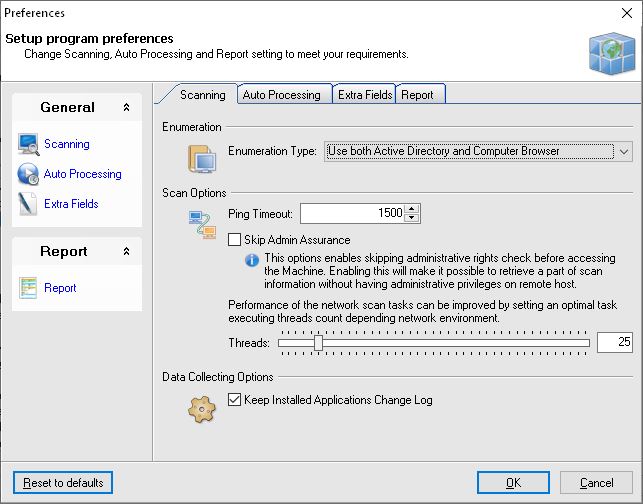Increase Ping Timeout with the up arrow
Screen dimensions: 643x504
coord(412,208)
